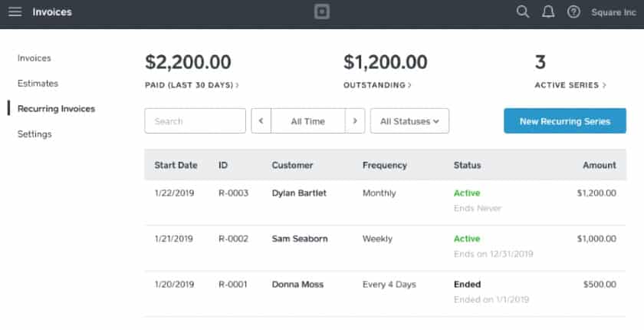Open the All Time date selector
Viewport: 644px width, 330px height.
tap(308, 120)
